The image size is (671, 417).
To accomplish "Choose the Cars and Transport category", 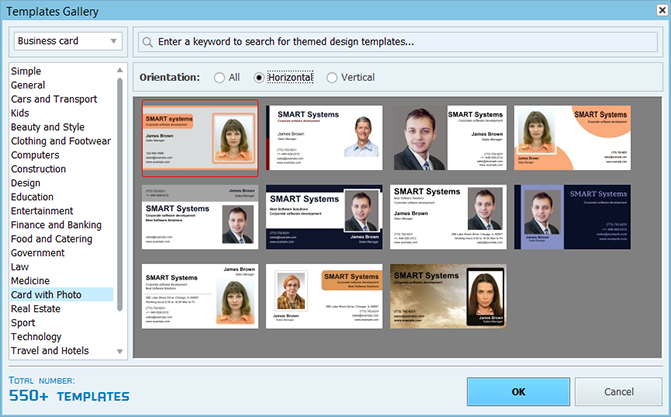I will pos(54,99).
